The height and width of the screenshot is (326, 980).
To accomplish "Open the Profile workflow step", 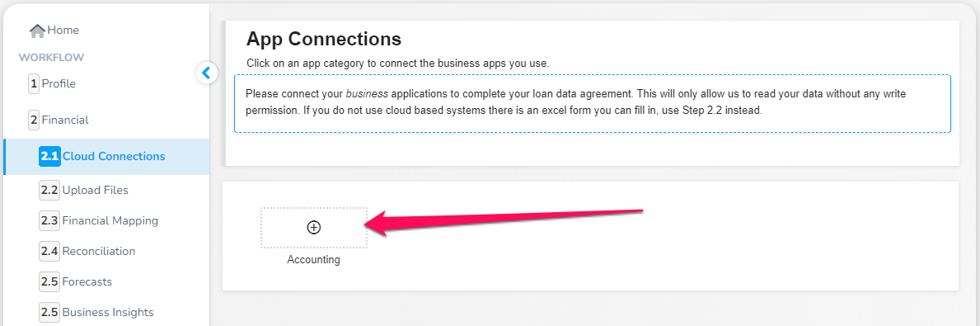I will pyautogui.click(x=59, y=84).
